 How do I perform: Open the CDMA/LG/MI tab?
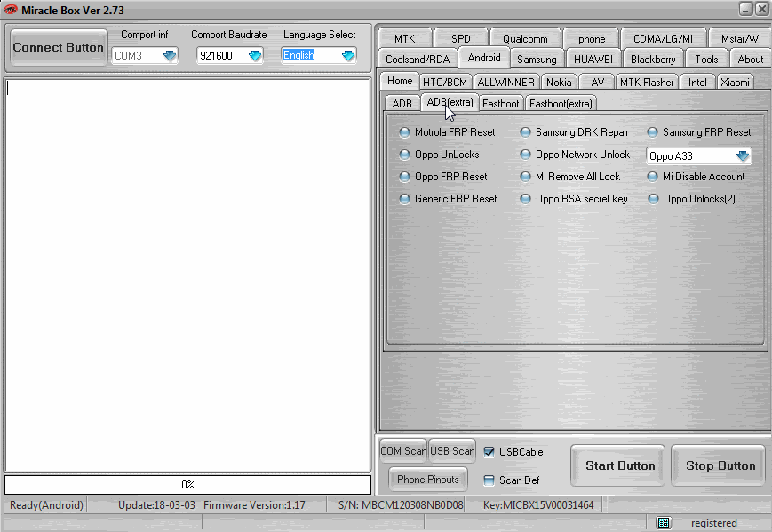tap(664, 38)
